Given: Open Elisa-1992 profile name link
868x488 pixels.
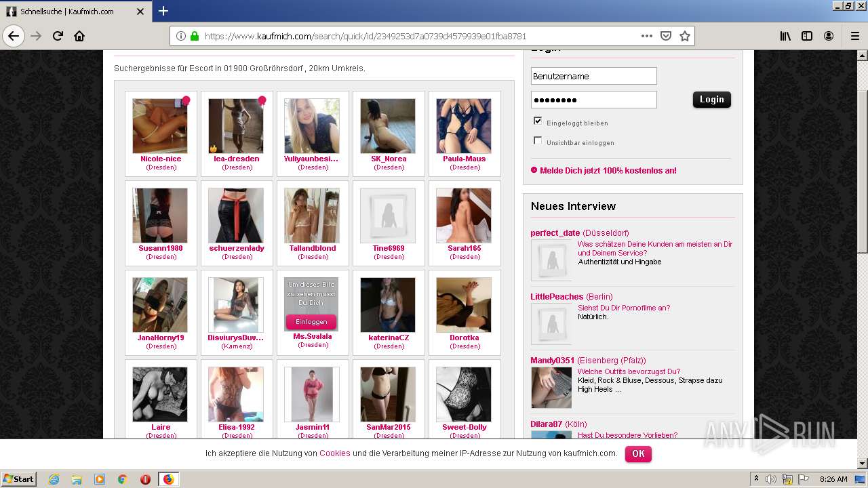Looking at the screenshot, I should coord(237,427).
